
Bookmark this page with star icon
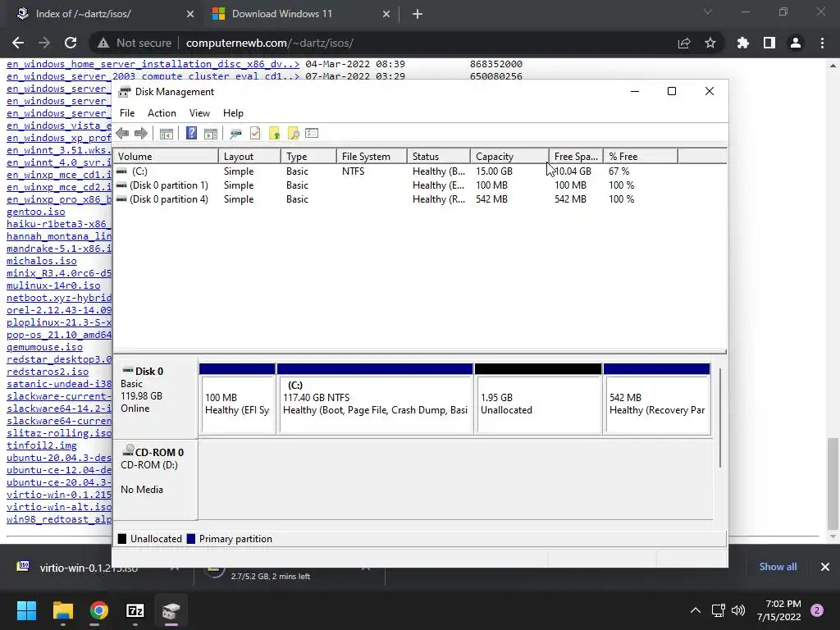click(x=710, y=43)
